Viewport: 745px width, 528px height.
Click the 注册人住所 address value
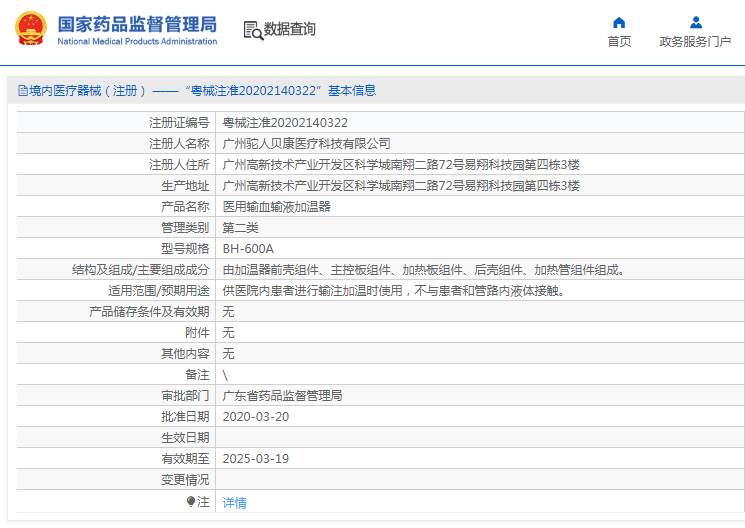coord(401,164)
